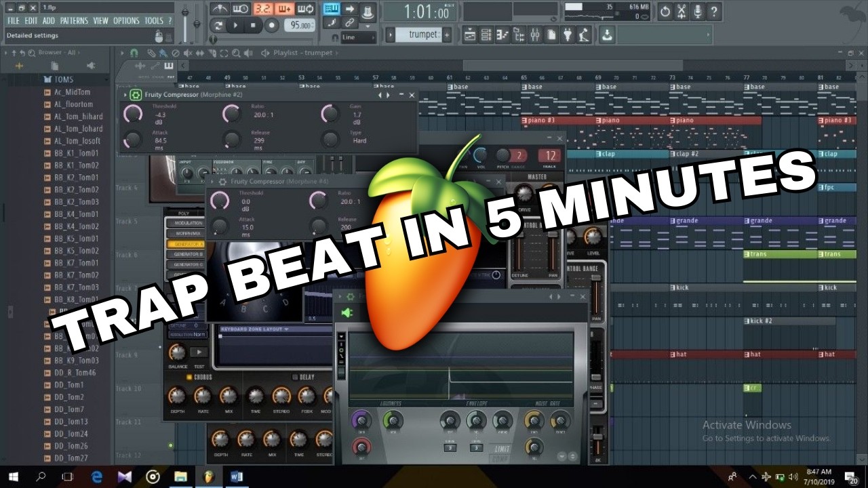Toggle typing keyboard to piano button
The image size is (868, 488).
[332, 9]
